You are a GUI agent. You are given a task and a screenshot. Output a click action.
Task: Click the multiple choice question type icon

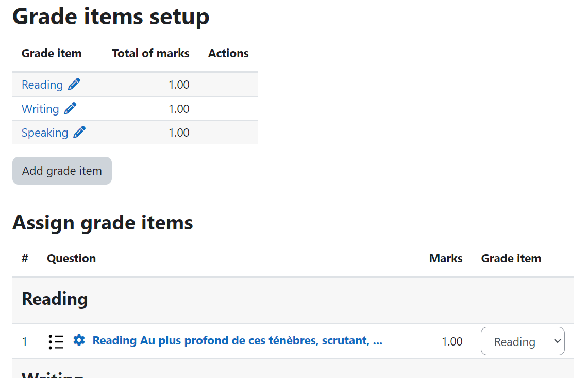(x=56, y=341)
